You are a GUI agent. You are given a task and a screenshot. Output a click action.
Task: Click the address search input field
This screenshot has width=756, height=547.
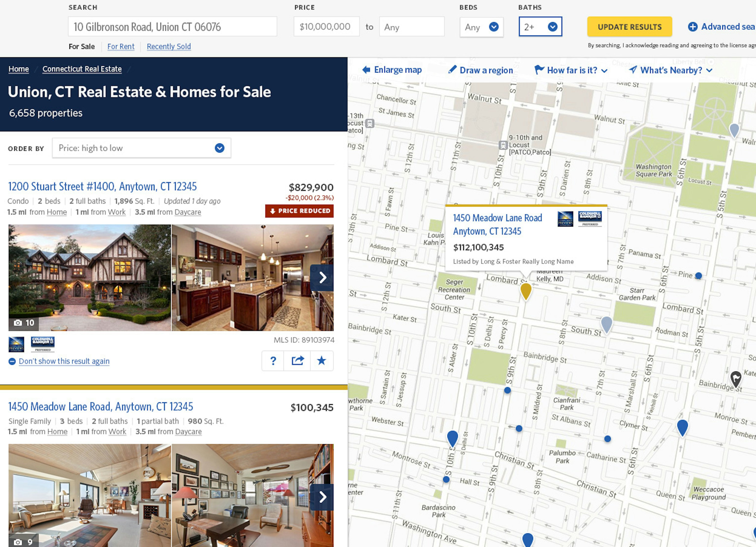pos(172,27)
